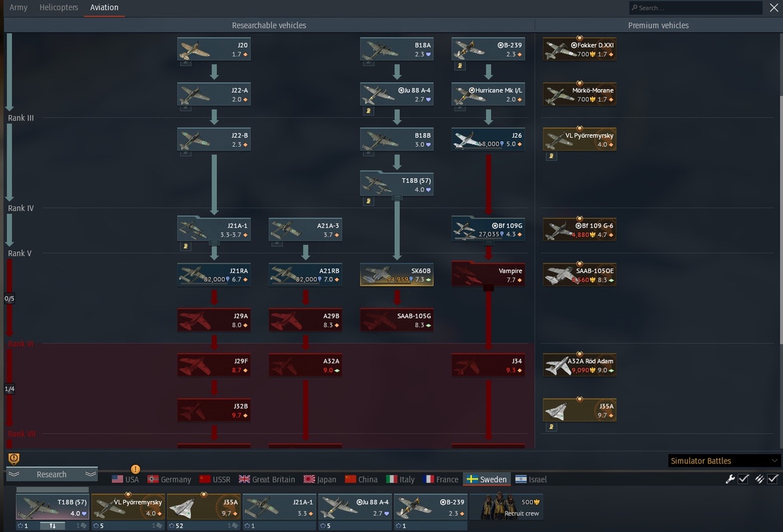The width and height of the screenshot is (783, 532).
Task: Select the B18A bomber card
Action: [396, 49]
